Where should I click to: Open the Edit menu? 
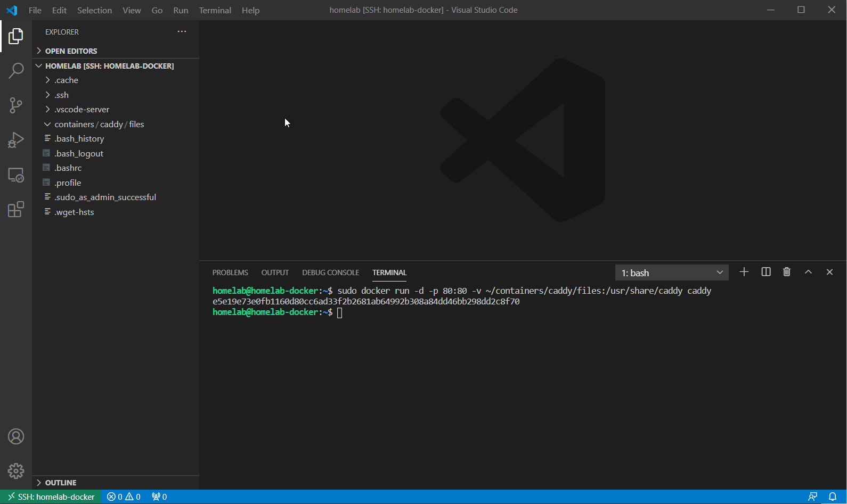tap(59, 10)
